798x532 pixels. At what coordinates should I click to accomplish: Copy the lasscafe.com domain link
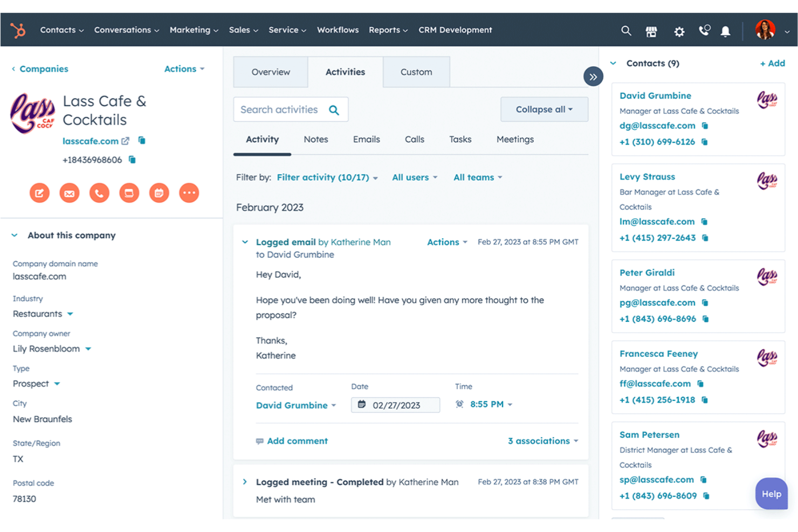[x=142, y=141]
